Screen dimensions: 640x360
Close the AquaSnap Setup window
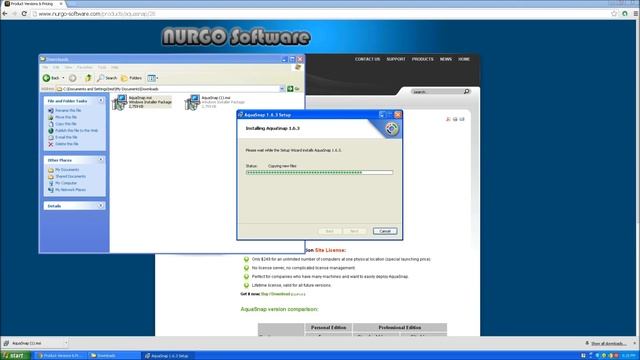point(398,115)
